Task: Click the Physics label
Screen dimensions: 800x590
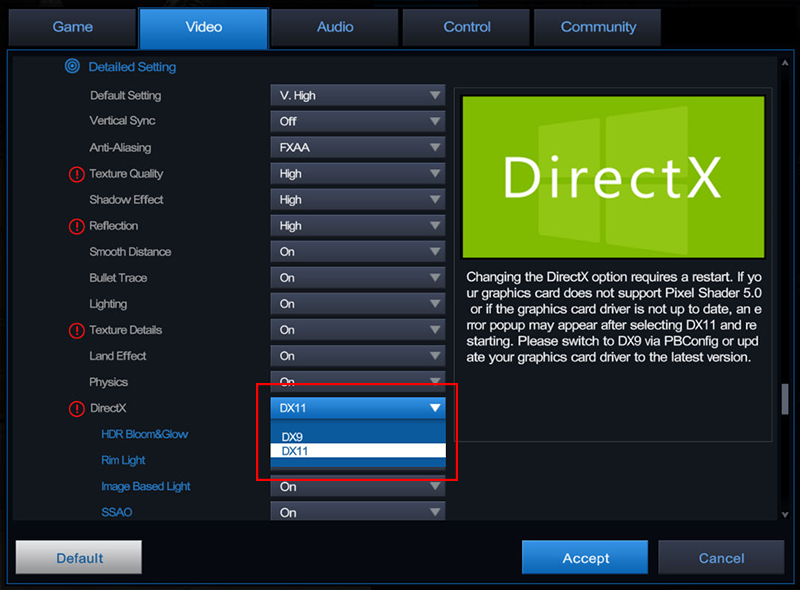Action: click(x=108, y=382)
